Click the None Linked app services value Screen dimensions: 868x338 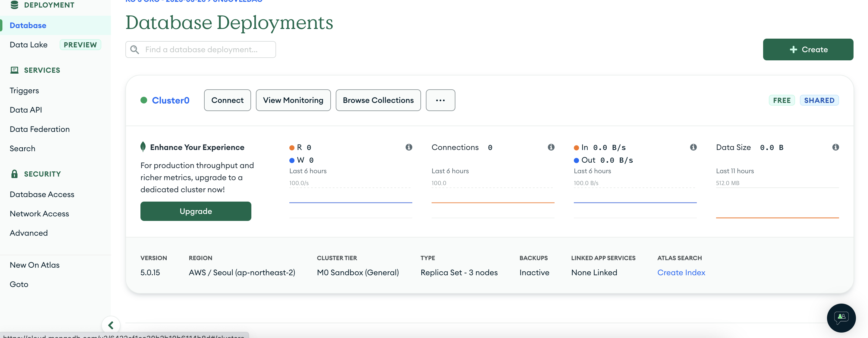pos(594,272)
